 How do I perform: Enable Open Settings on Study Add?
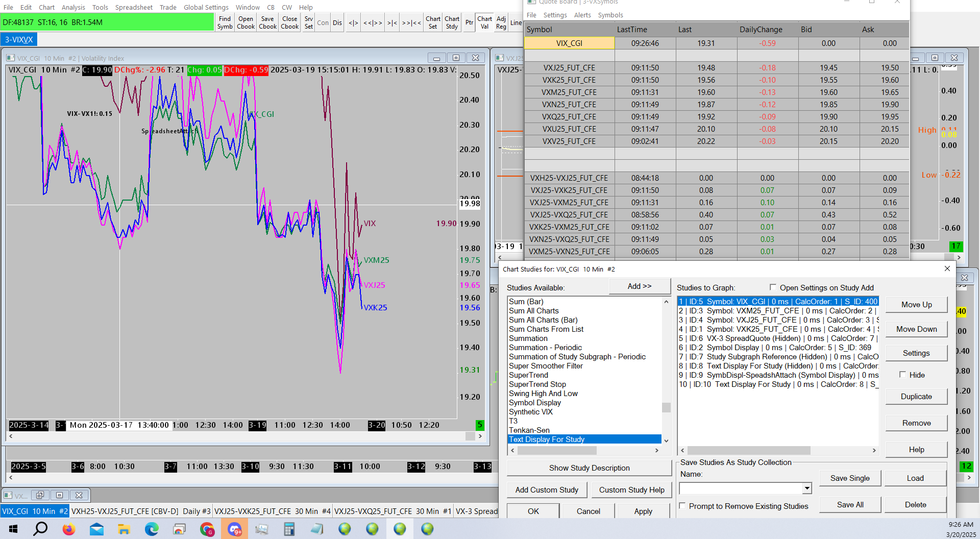click(773, 287)
